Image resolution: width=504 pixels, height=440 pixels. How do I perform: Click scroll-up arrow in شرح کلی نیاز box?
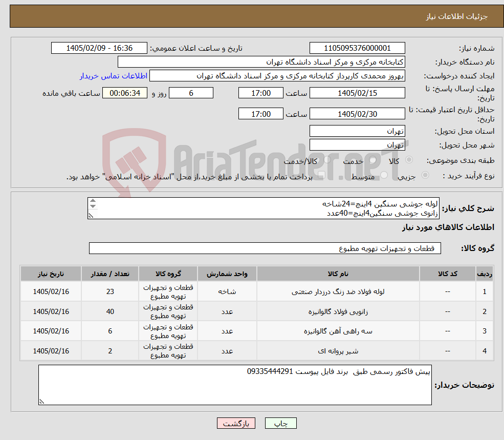(93, 201)
